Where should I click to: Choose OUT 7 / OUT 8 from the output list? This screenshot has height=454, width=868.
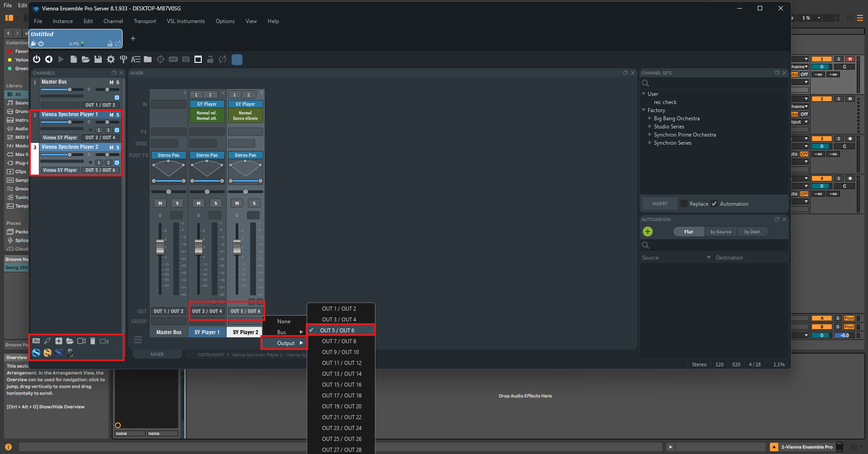click(x=341, y=341)
